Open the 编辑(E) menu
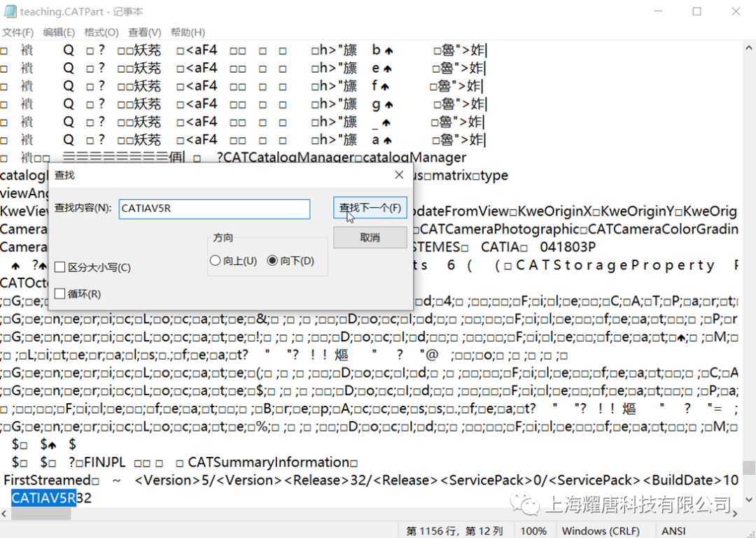 coord(59,32)
